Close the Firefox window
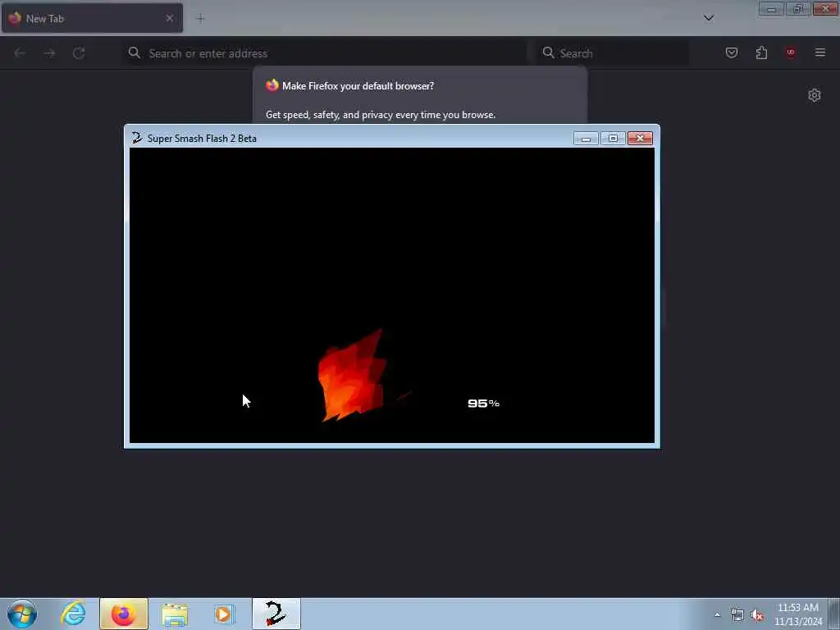This screenshot has height=630, width=840. click(x=825, y=8)
